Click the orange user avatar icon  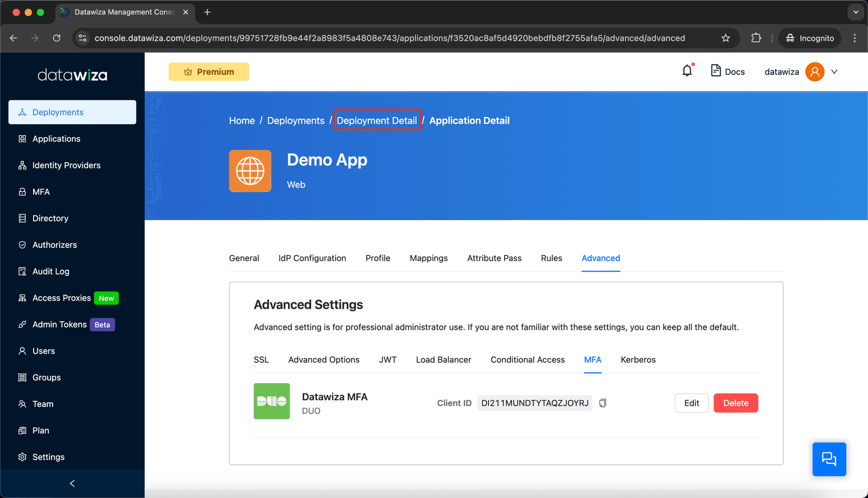(815, 72)
